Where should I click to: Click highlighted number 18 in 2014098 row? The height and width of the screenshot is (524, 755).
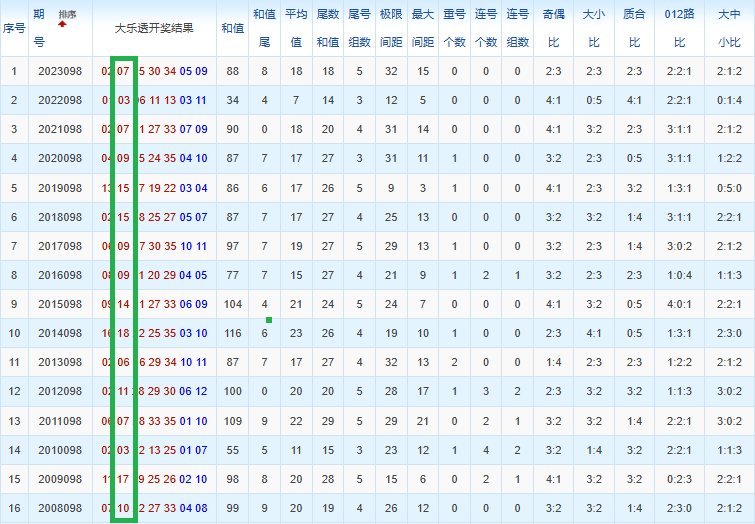coord(123,333)
